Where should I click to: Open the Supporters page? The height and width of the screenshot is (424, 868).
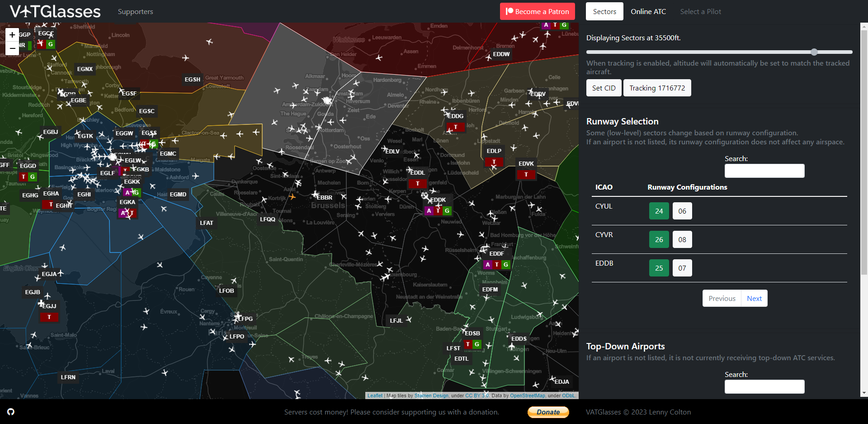point(135,12)
